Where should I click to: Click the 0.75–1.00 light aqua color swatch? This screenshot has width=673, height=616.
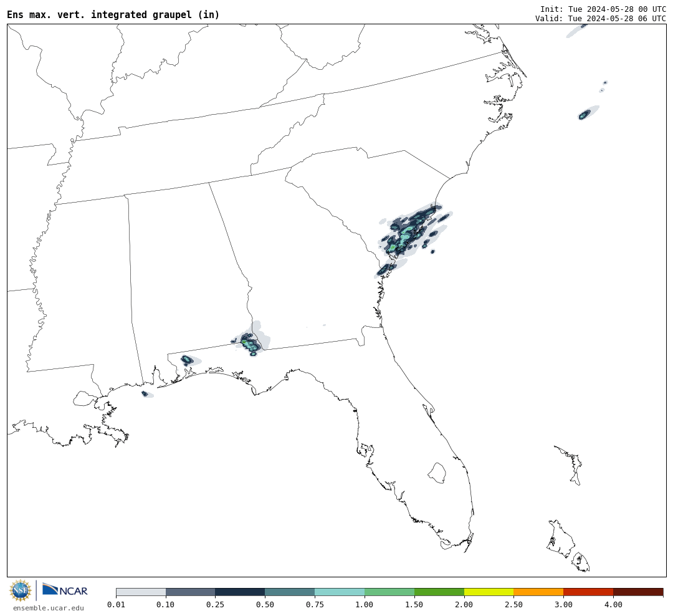coord(340,592)
